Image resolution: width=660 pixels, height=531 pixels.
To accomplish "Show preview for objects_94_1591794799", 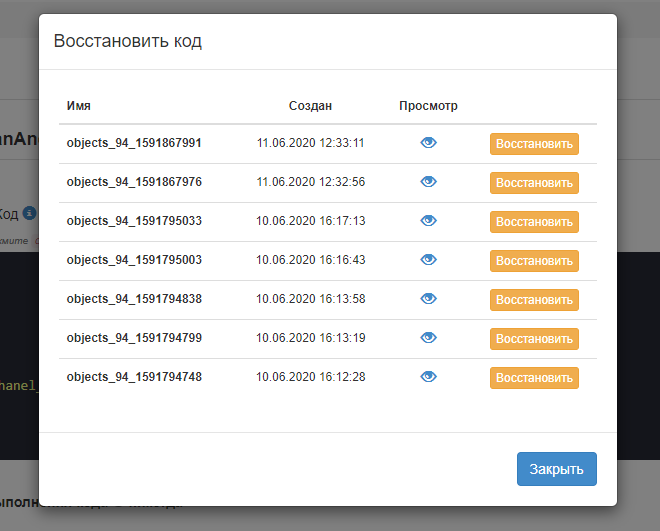I will pyautogui.click(x=429, y=338).
